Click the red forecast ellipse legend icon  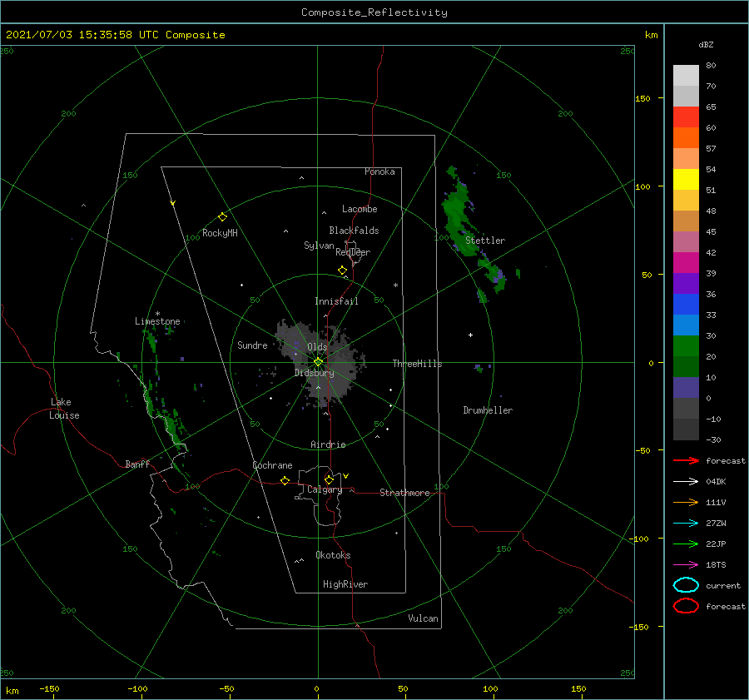[x=686, y=606]
